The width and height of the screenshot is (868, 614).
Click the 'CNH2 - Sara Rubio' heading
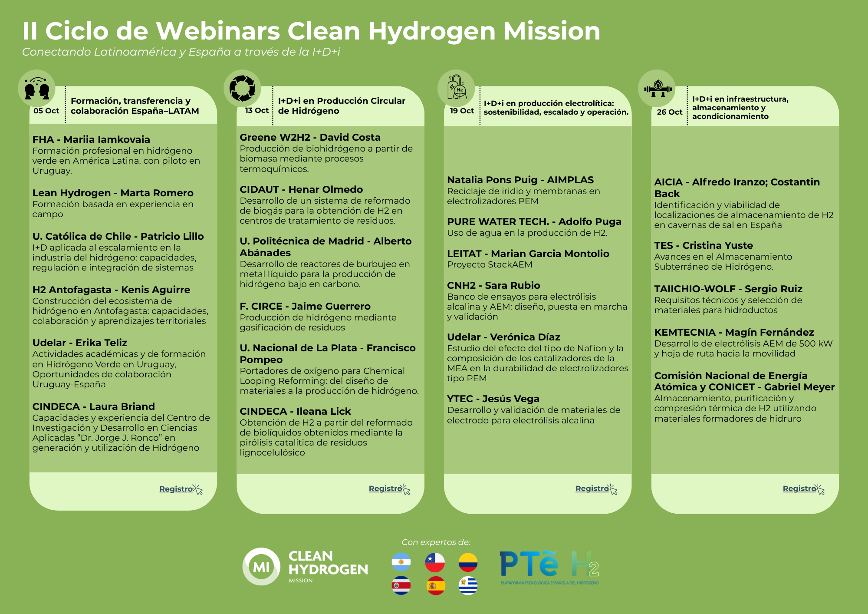click(x=493, y=285)
